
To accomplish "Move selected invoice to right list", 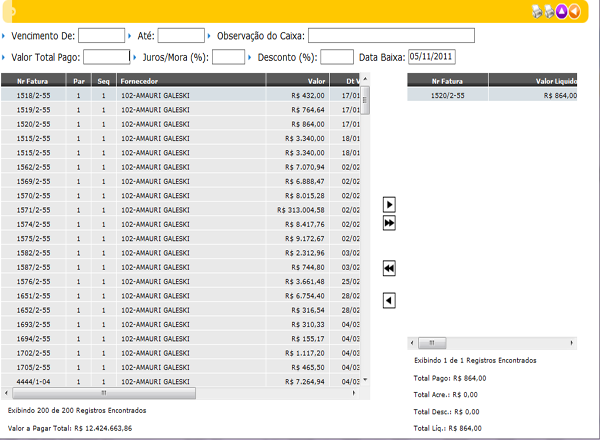I will coord(389,205).
